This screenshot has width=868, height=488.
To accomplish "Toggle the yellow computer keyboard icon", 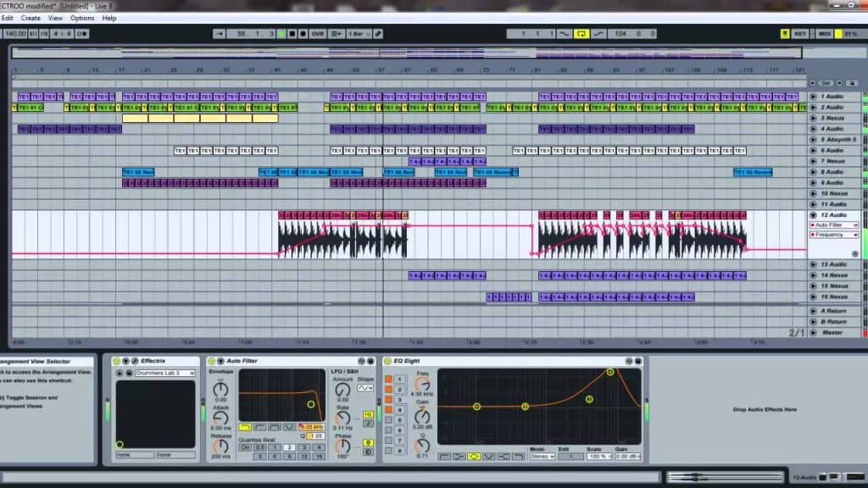I will coord(784,34).
